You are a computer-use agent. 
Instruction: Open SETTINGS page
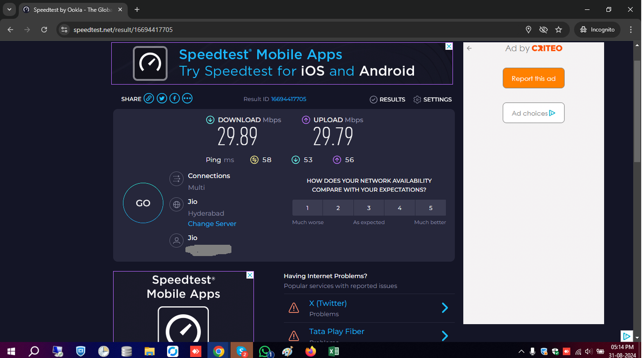coord(432,99)
